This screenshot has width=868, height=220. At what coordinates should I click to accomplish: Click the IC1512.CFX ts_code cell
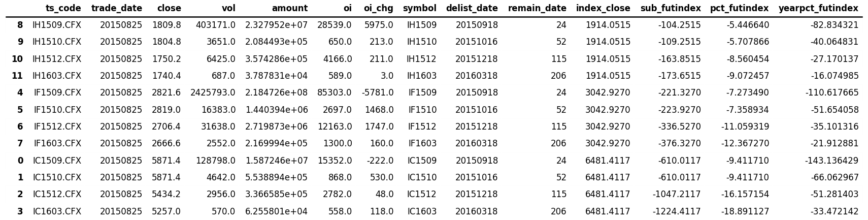(x=57, y=195)
